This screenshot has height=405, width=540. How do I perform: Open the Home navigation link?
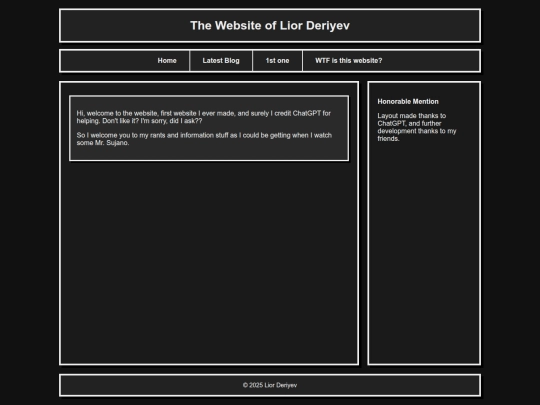(x=167, y=61)
